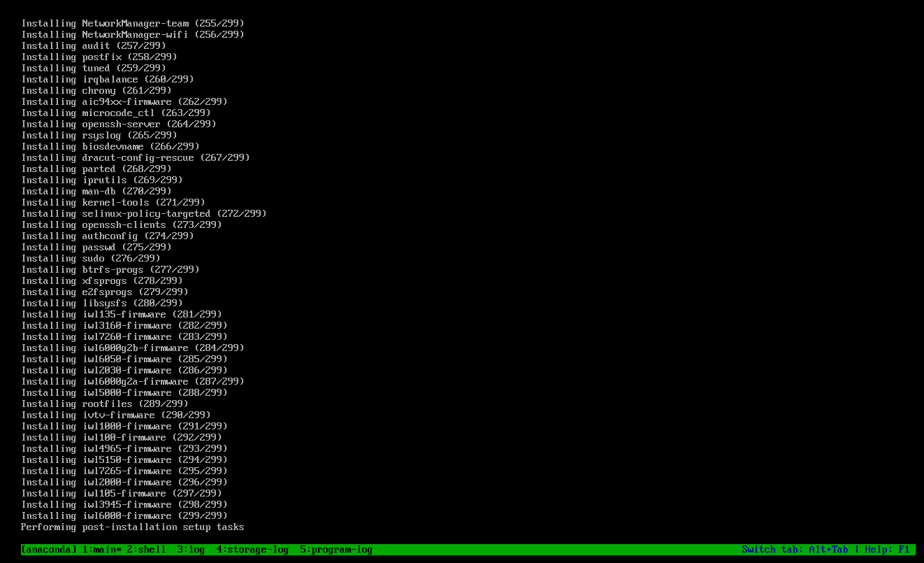Click the line installing ivtv-firmware

click(116, 415)
